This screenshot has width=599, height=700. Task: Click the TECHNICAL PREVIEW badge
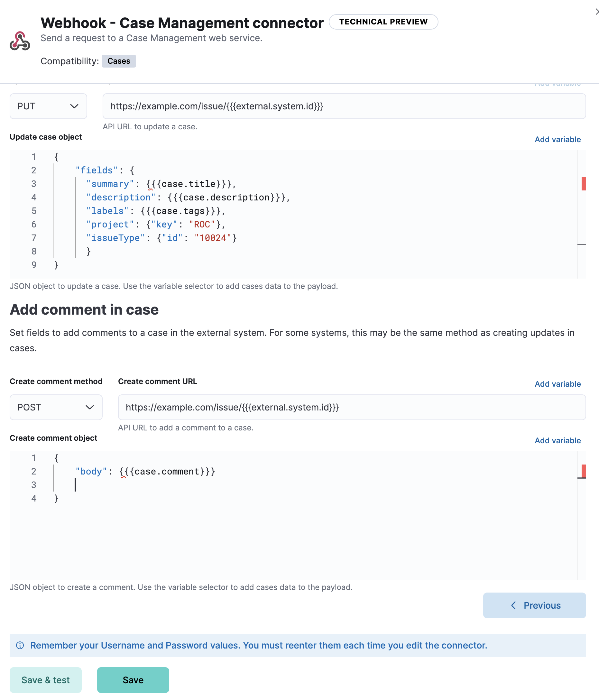coord(383,22)
